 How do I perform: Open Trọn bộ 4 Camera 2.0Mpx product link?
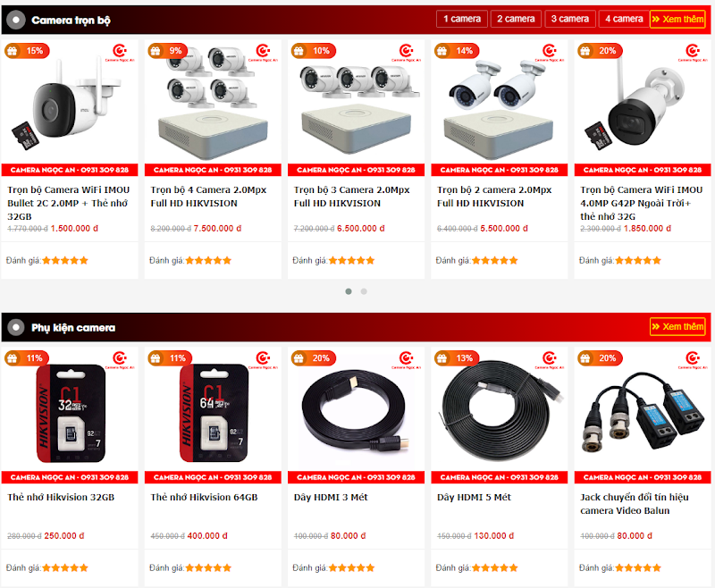coord(208,197)
